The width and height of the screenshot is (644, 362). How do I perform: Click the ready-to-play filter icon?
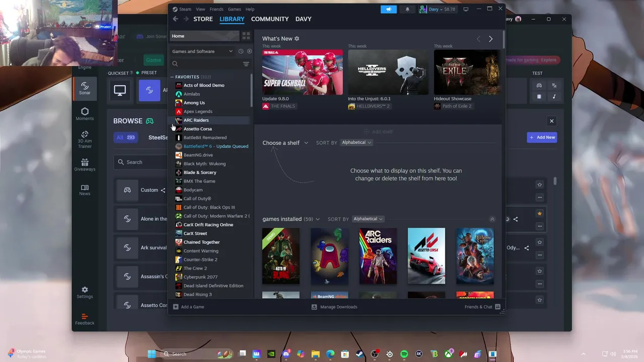(x=249, y=51)
